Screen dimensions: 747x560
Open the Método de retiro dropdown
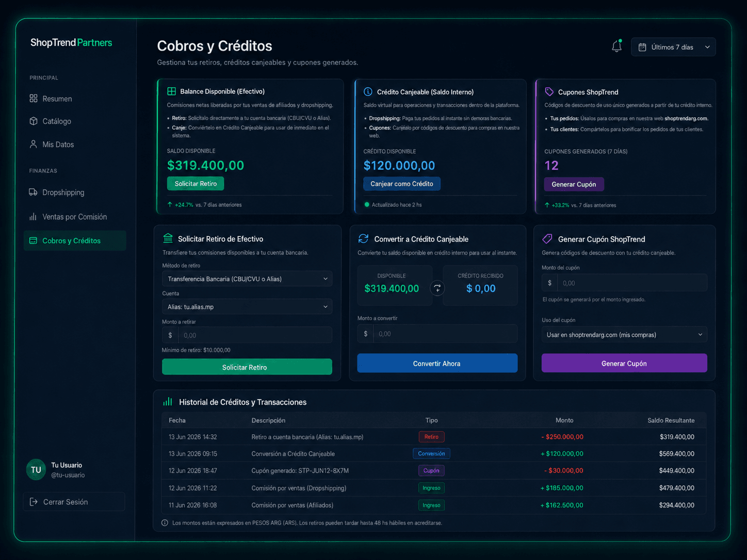point(247,279)
